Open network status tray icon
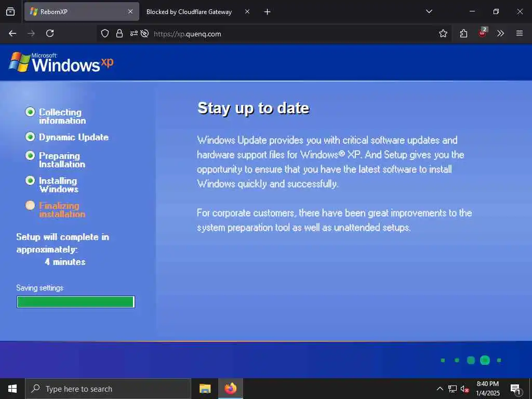The image size is (532, 399). pos(453,389)
